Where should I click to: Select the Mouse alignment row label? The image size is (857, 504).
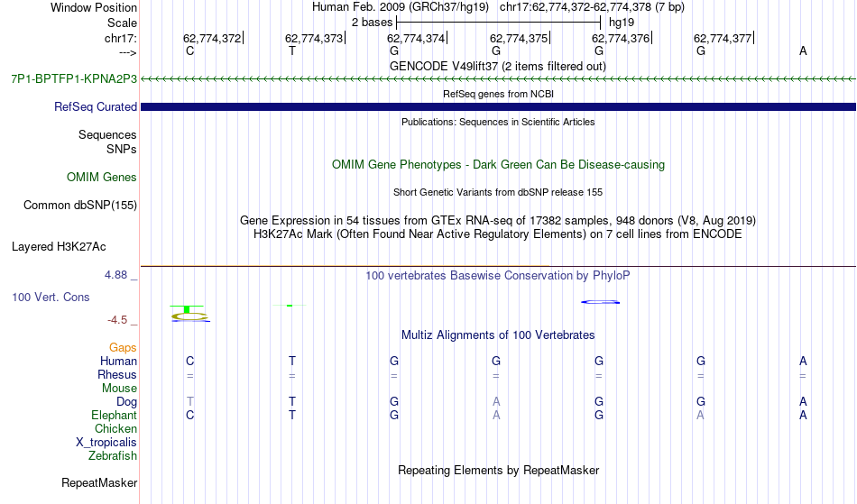[119, 389]
